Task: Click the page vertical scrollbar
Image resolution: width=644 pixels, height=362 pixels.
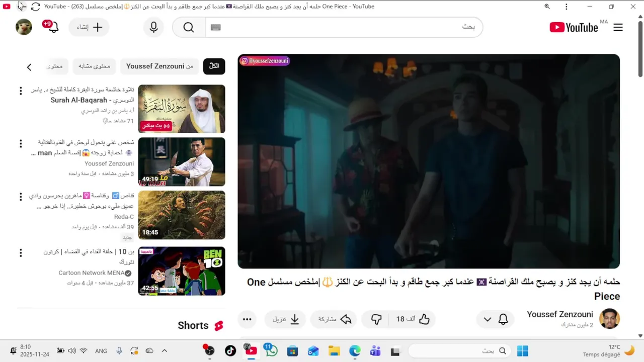Action: [640, 49]
